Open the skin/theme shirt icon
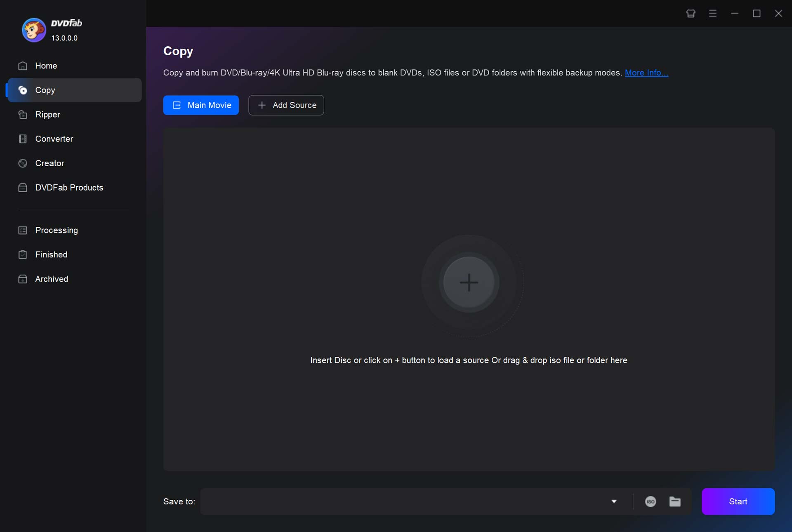This screenshot has height=532, width=792. pyautogui.click(x=691, y=14)
